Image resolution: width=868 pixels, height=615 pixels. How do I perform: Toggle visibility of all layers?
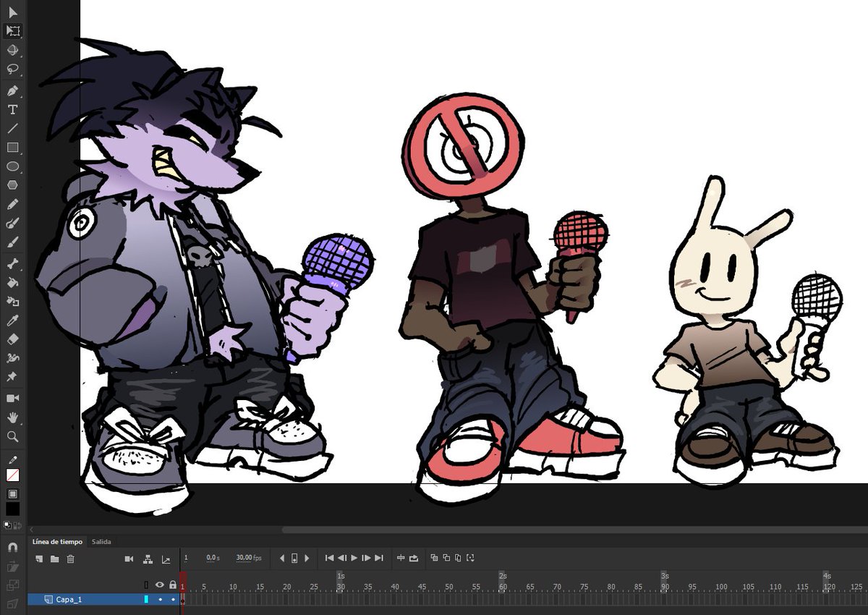click(160, 585)
